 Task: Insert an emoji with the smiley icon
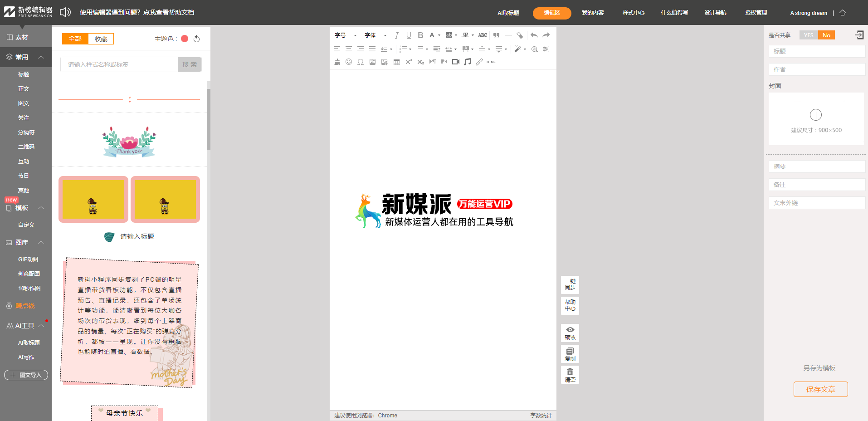point(349,62)
